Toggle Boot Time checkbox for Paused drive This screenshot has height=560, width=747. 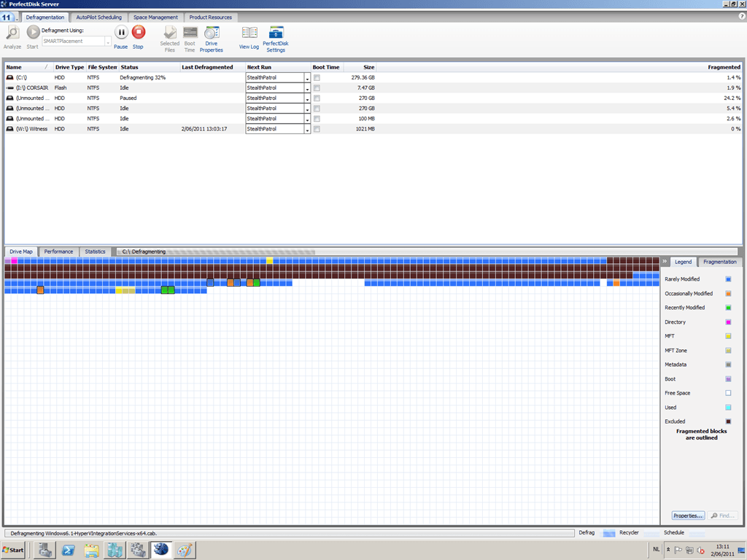[x=317, y=98]
